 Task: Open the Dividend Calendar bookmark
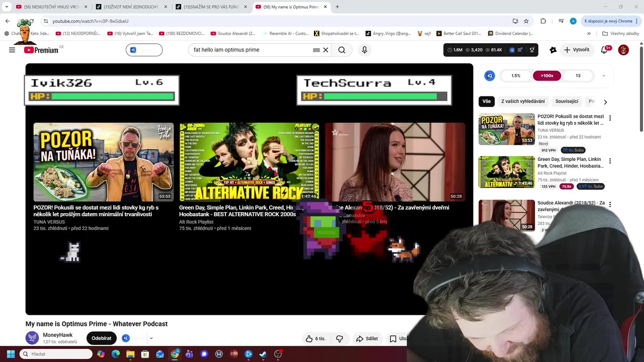coord(510,34)
